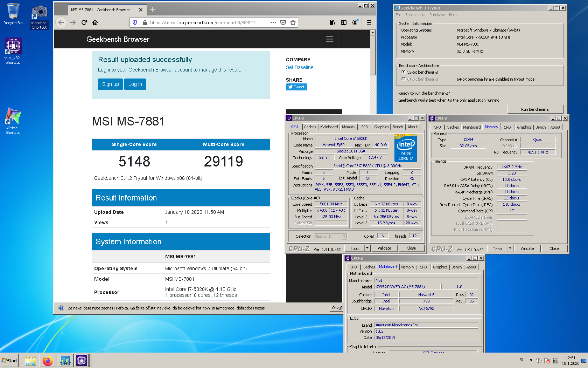Open the Recycle Bin desktop icon
Viewport: 588px width, 368px height.
click(x=13, y=14)
